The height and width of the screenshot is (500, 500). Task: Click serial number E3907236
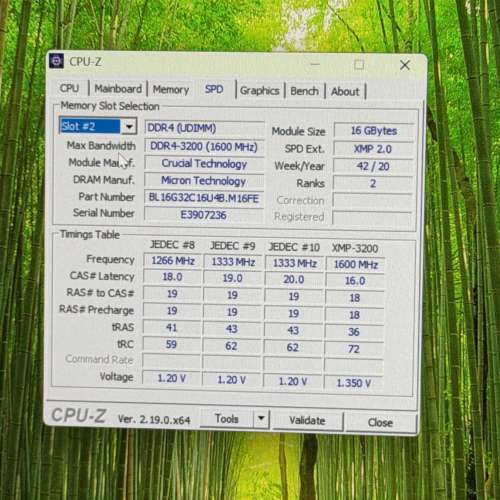[x=204, y=215]
